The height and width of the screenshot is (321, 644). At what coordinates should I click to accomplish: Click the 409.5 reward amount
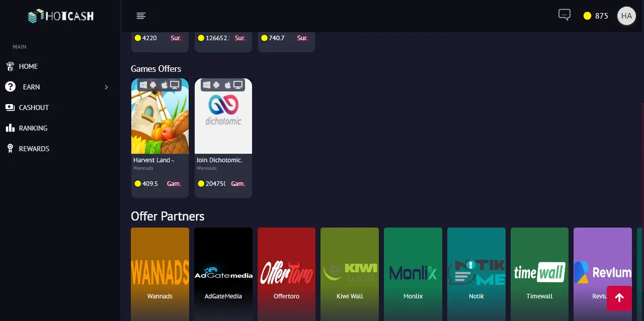point(150,184)
